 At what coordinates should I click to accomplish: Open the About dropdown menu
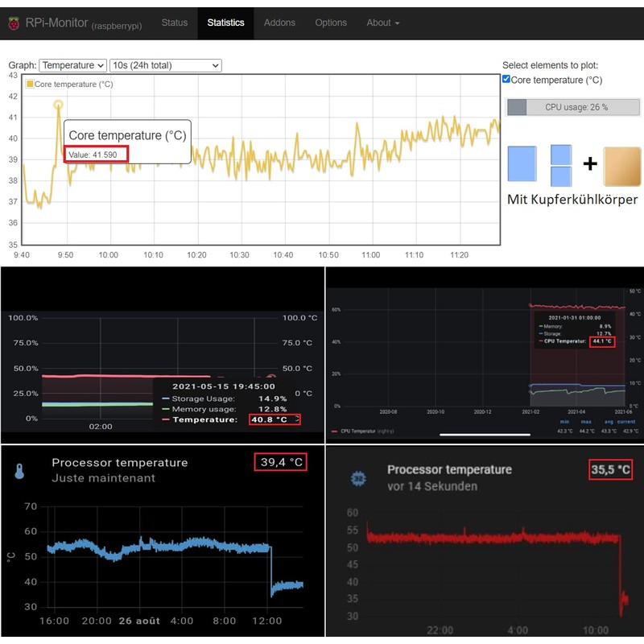(382, 23)
